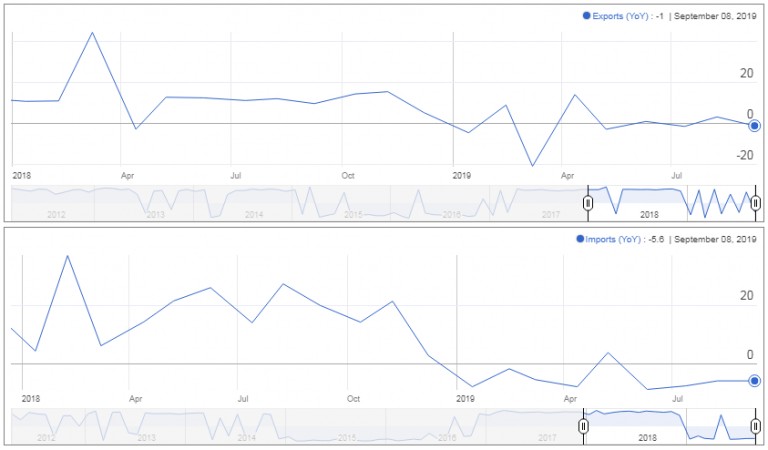Click the Imports chart endpoint marker
The width and height of the screenshot is (768, 450).
click(x=755, y=380)
